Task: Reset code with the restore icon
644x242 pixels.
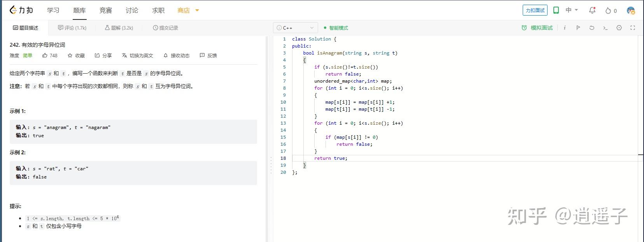Action: (x=592, y=28)
